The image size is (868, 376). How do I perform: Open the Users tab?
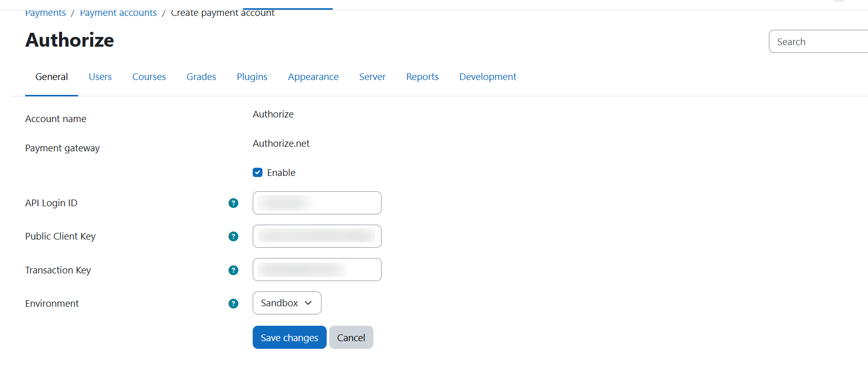100,77
